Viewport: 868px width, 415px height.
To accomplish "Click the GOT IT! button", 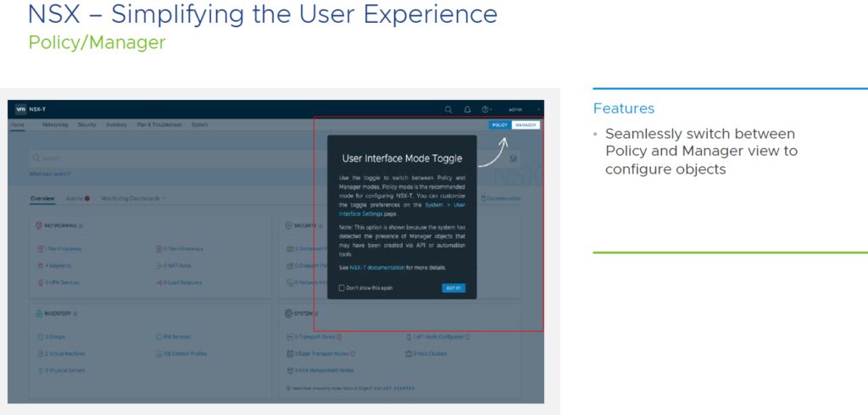I will click(x=453, y=288).
